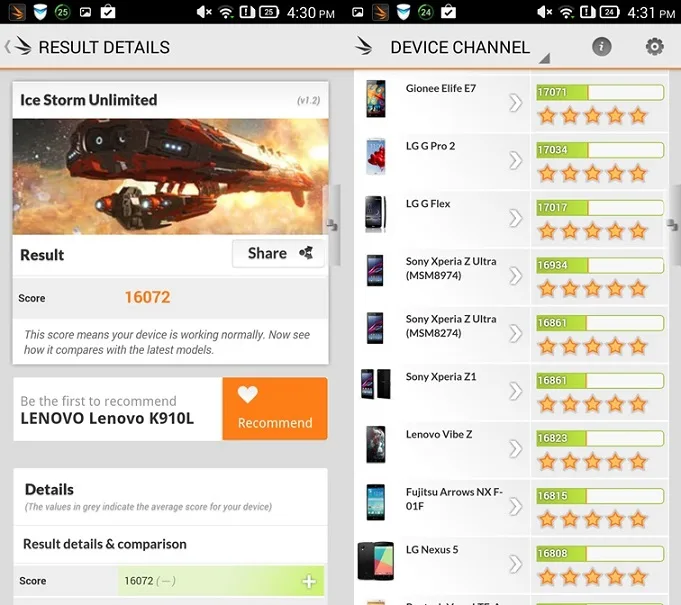This screenshot has width=681, height=605.
Task: Open the LG G Pro 2 chevron
Action: click(516, 161)
